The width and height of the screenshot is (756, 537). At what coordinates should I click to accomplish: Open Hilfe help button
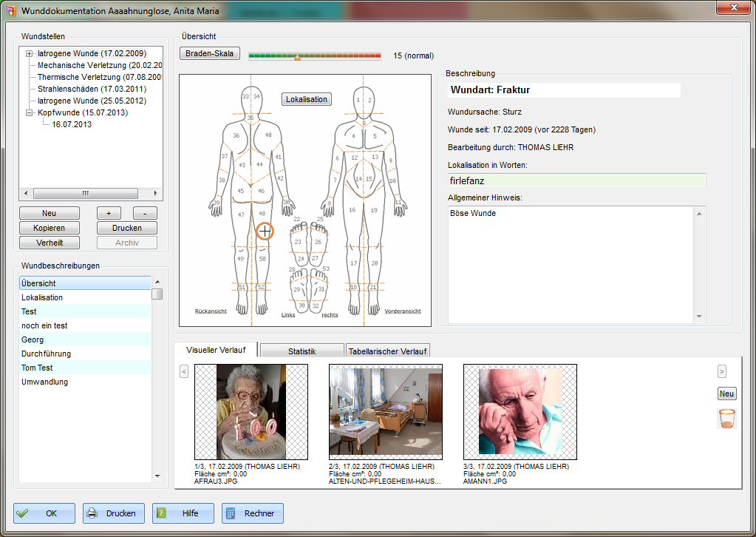[183, 513]
